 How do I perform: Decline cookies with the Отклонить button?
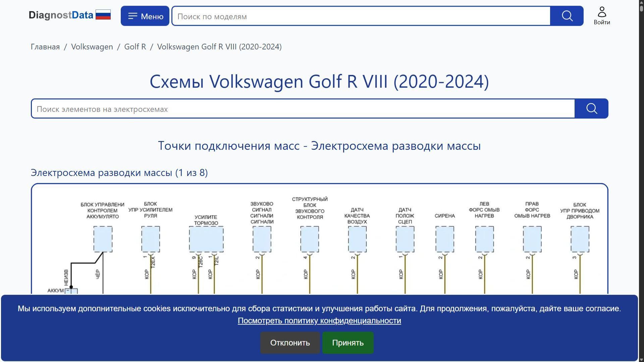290,343
